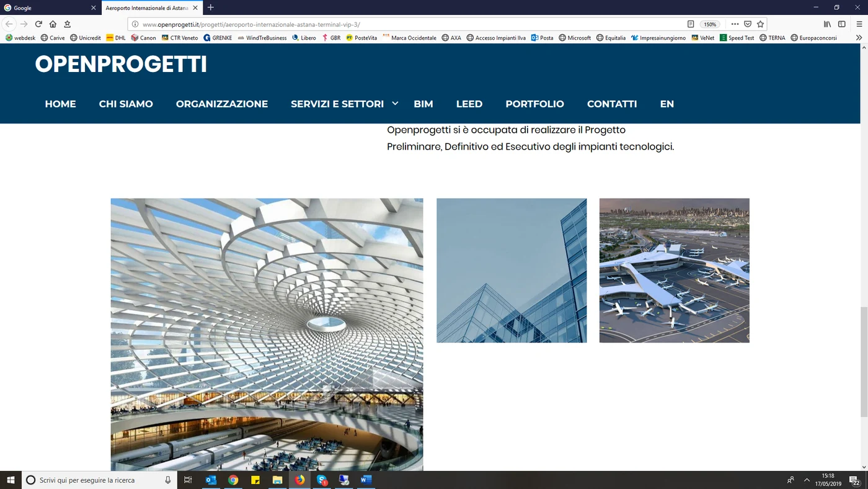Open Sticky Notes taskbar icon
The height and width of the screenshot is (489, 868).
[255, 480]
